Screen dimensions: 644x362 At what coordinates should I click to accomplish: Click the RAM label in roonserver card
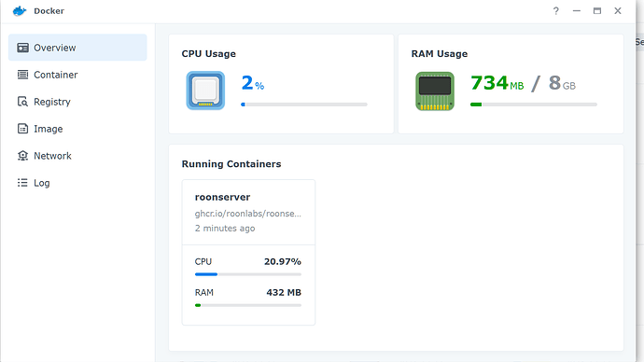pos(204,293)
